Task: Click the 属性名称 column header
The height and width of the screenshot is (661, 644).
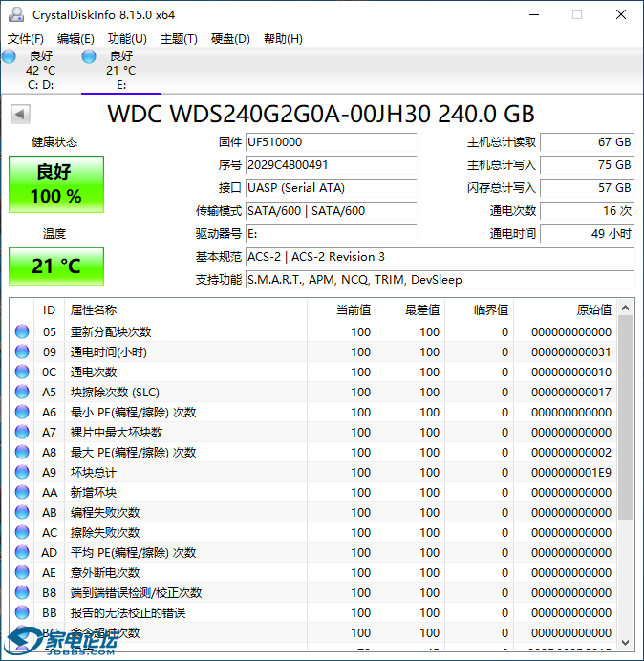Action: 185,310
